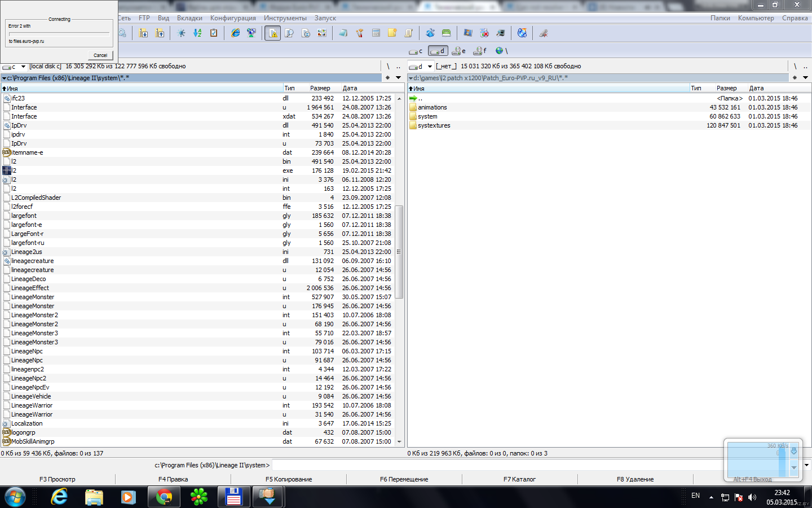The width and height of the screenshot is (812, 508).
Task: Sort left panel by Размер column
Action: [320, 88]
